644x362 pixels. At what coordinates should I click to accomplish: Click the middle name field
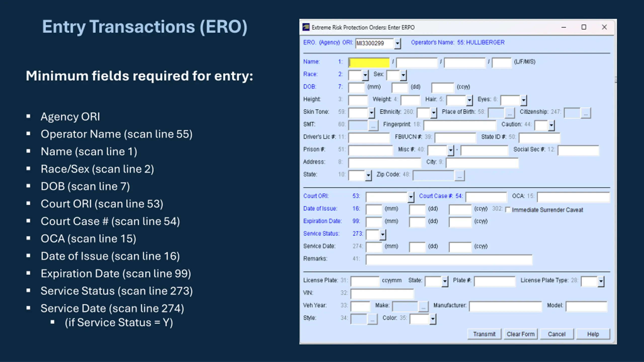[465, 63]
